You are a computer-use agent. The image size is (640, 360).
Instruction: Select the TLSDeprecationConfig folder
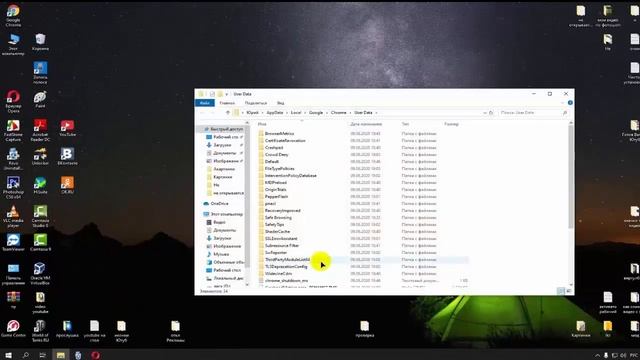tap(286, 267)
